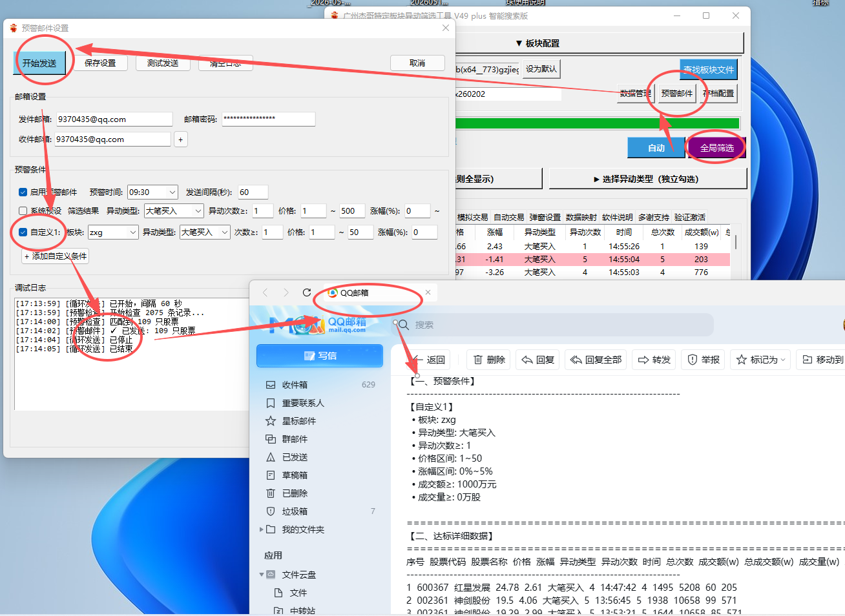Enable the 系统预设 checkbox
This screenshot has width=845, height=616.
[23, 210]
